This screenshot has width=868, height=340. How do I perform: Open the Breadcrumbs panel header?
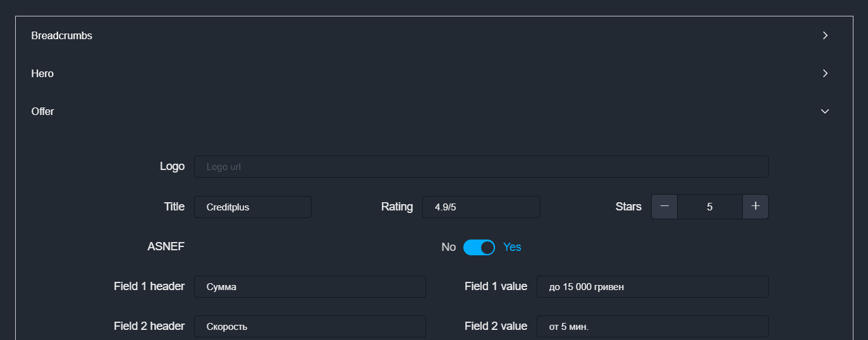434,35
